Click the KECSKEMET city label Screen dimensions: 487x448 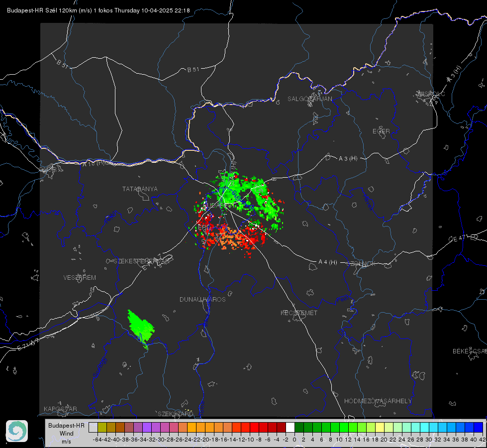coord(299,313)
